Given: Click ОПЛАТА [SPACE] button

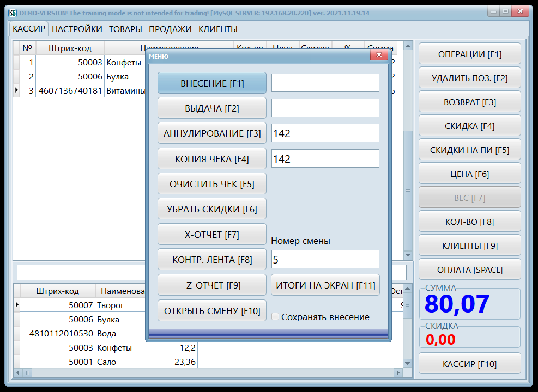Looking at the screenshot, I should click(470, 269).
